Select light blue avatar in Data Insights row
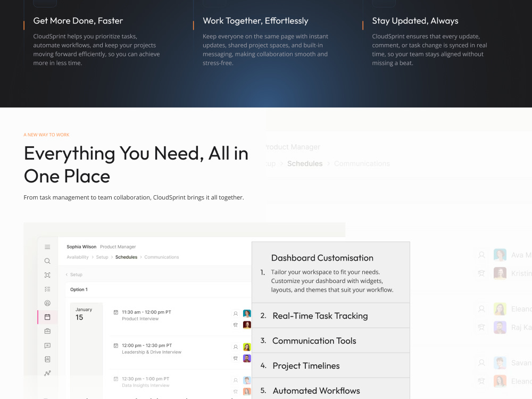Viewport: 532px width, 399px height. [x=247, y=380]
